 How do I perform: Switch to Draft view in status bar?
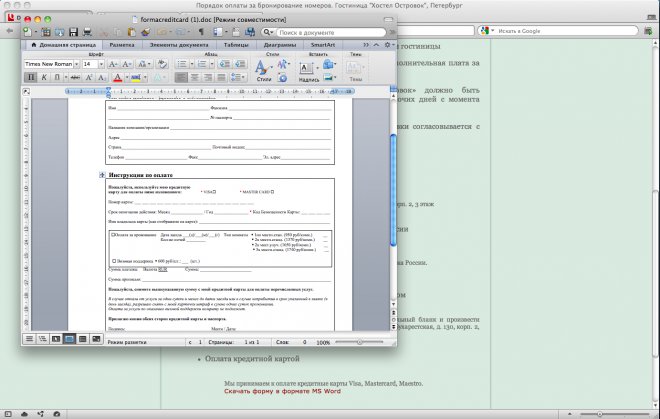point(29,339)
